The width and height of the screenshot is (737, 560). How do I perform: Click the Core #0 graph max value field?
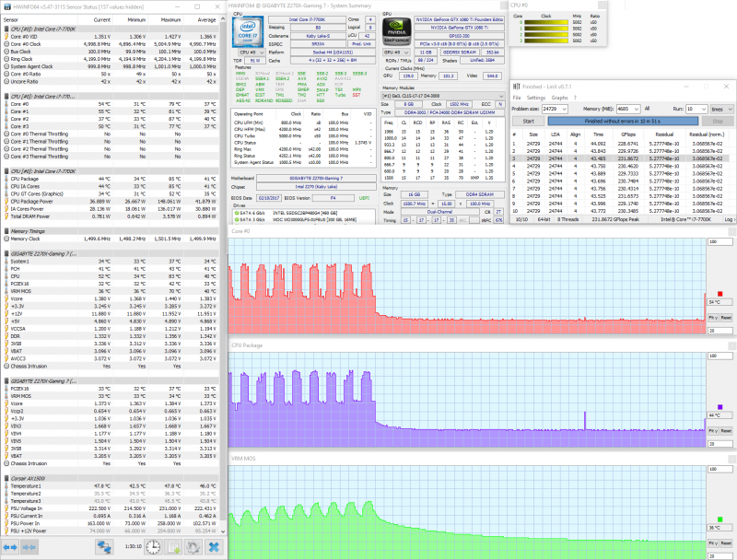[720, 241]
